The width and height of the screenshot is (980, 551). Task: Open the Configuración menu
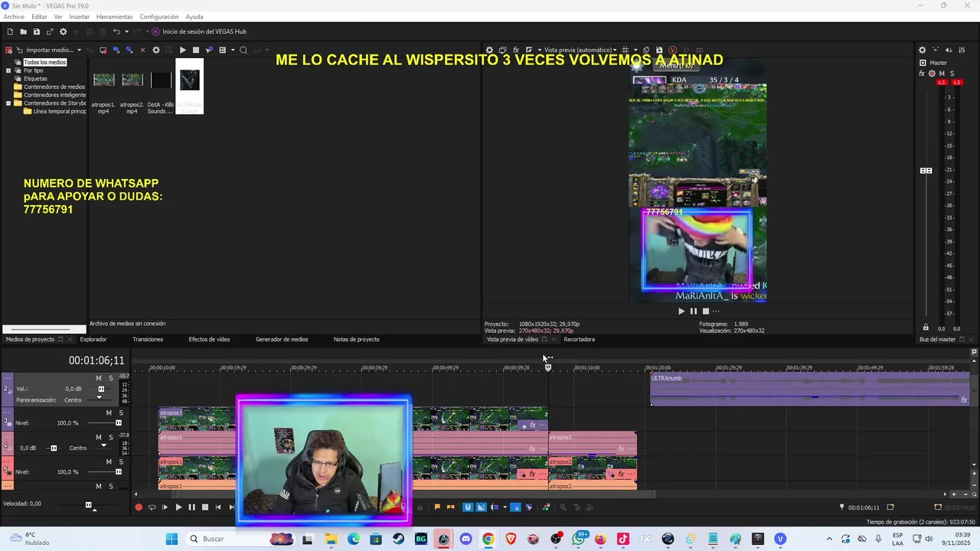pyautogui.click(x=159, y=16)
